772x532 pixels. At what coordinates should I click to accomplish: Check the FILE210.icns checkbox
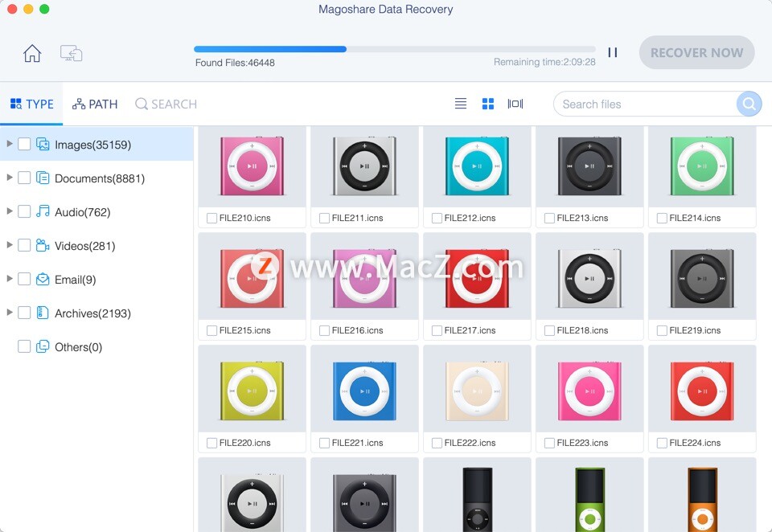[x=211, y=218]
